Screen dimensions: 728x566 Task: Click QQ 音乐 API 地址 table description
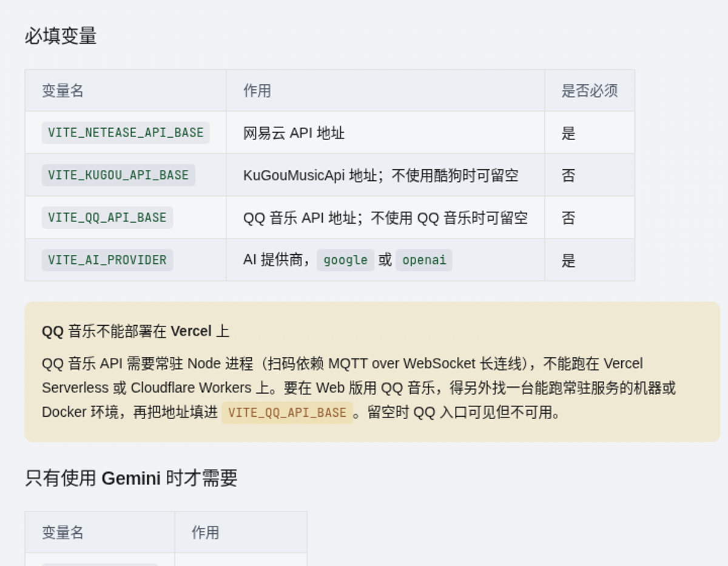coord(385,218)
